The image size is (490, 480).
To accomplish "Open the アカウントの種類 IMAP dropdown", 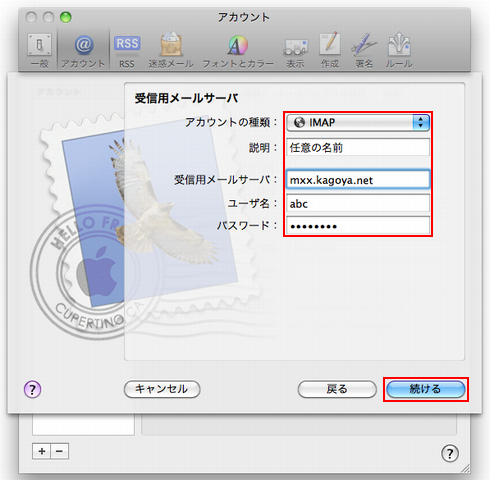I will (358, 123).
